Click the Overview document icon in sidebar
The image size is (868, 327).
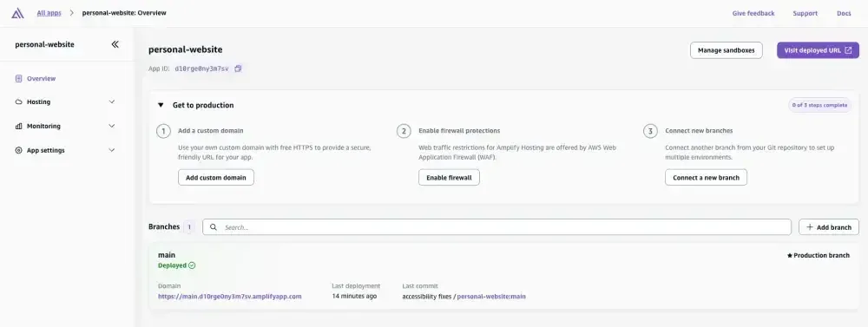[x=19, y=79]
